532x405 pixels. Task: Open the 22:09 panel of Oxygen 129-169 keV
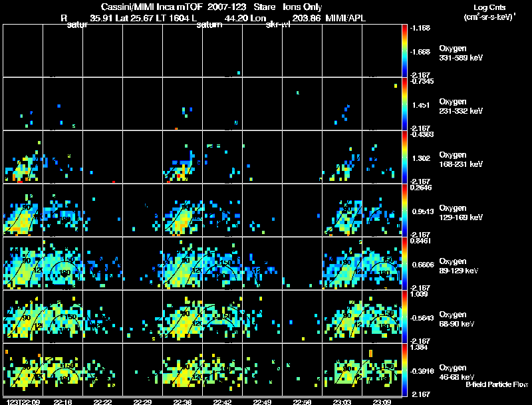pos(23,210)
